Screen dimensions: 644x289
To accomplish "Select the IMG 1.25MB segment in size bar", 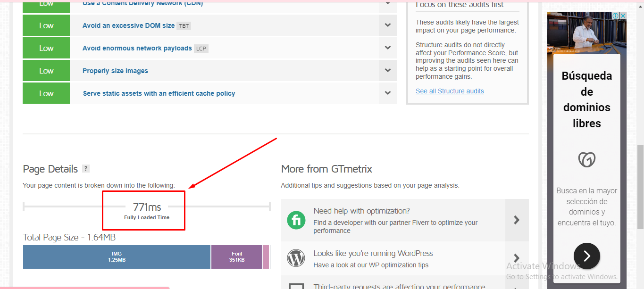I will [x=117, y=257].
